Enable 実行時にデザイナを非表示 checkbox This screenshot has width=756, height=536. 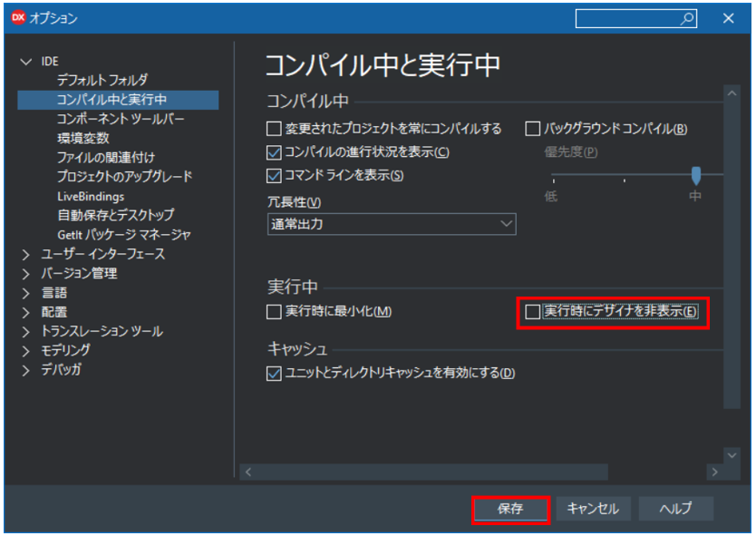click(x=534, y=310)
